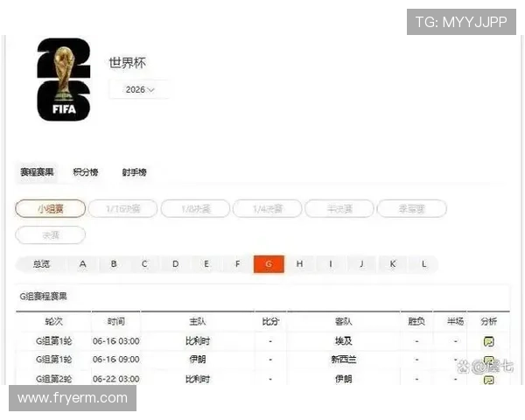
Task: Choose group E tab
Action: tap(206, 264)
